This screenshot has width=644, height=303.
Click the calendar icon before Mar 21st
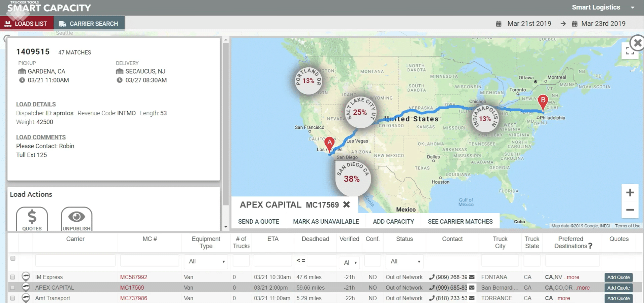(x=499, y=24)
